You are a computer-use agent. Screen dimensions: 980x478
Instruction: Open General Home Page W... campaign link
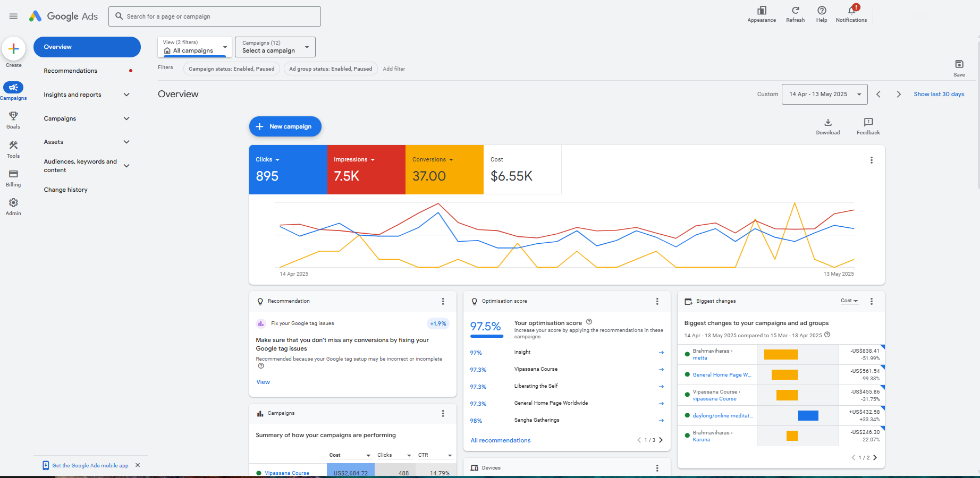[722, 375]
